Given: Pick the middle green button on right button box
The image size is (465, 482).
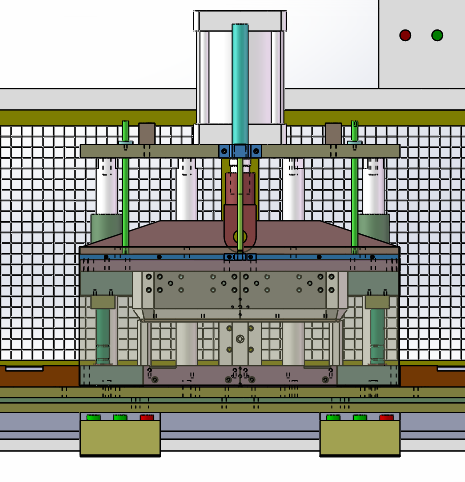Looking at the screenshot, I should point(360,417).
